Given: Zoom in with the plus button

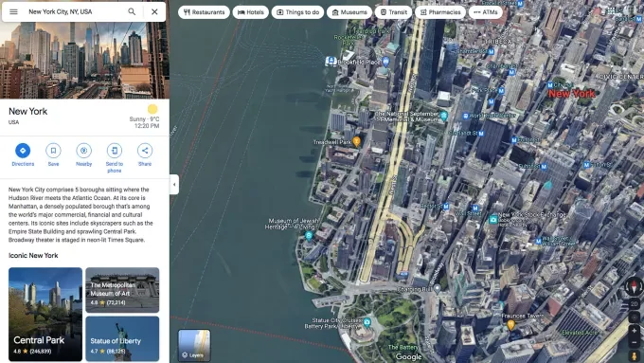Looking at the screenshot, I should [635, 331].
